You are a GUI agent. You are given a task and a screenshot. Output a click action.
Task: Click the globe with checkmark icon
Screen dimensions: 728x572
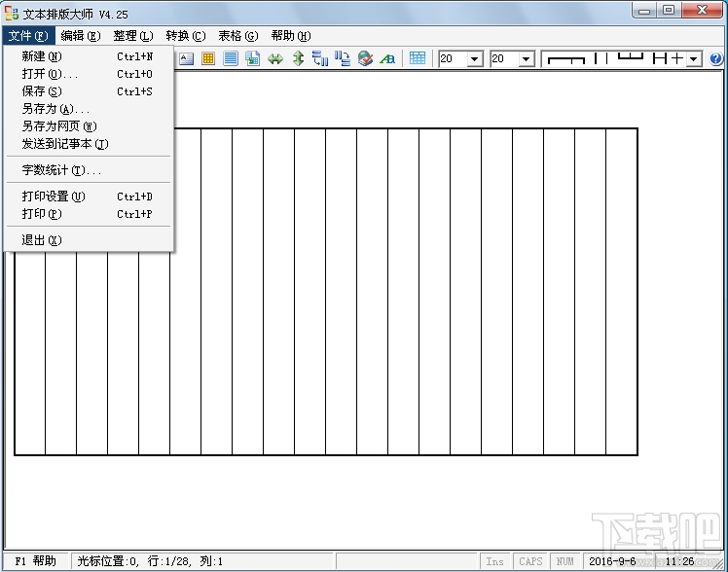pyautogui.click(x=365, y=59)
